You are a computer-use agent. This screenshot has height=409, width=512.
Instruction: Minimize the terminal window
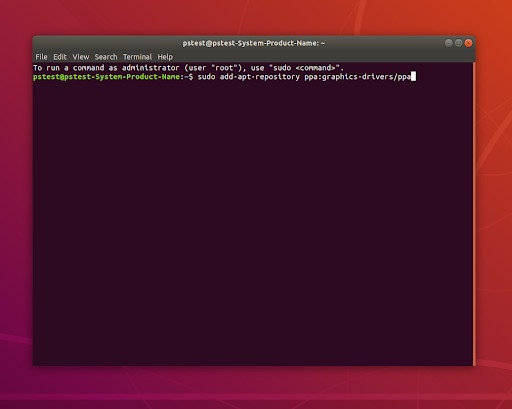click(x=449, y=43)
